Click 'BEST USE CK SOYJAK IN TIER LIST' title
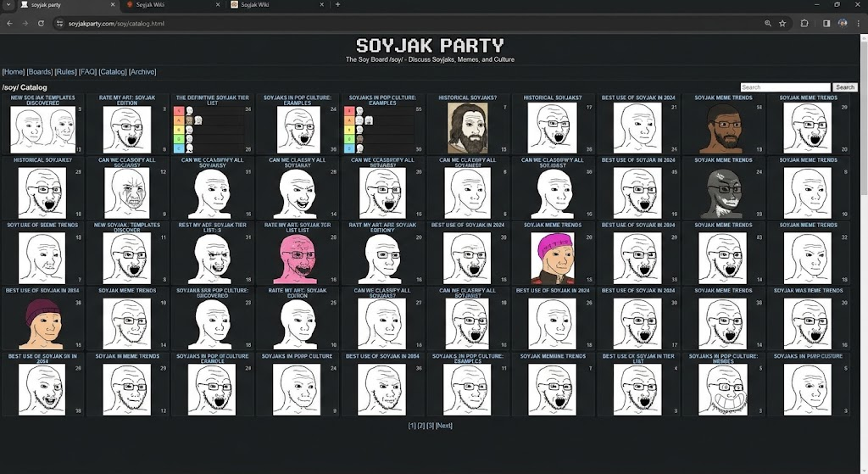 pos(638,359)
